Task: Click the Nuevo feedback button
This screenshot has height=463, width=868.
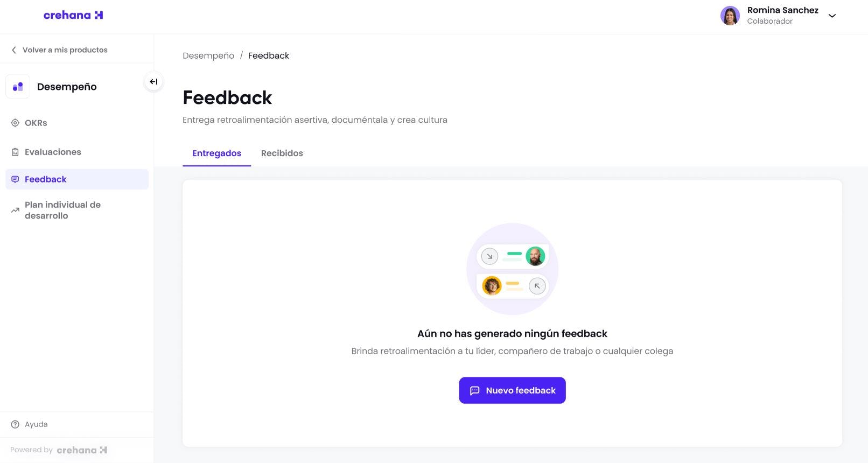Action: tap(512, 390)
